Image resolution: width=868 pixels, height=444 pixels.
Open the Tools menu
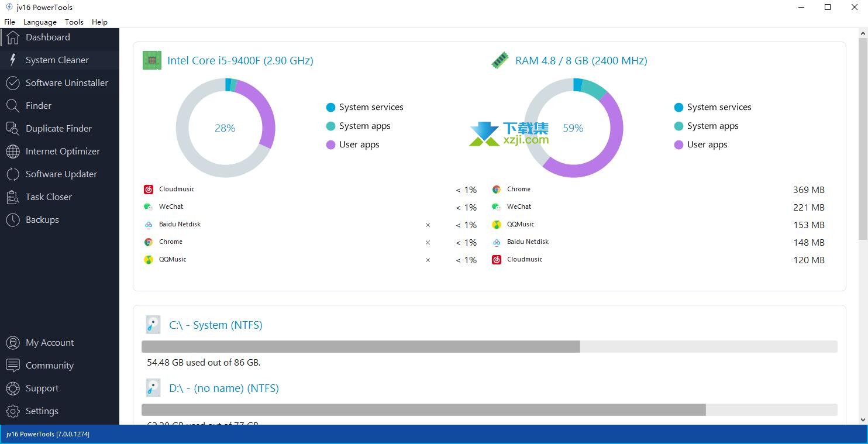click(x=74, y=22)
